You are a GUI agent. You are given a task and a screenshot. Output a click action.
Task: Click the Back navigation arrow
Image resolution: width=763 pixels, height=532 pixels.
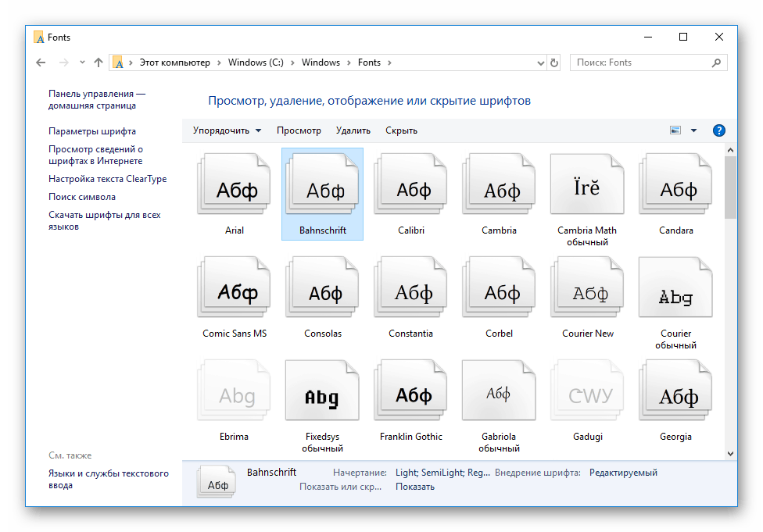pos(41,62)
